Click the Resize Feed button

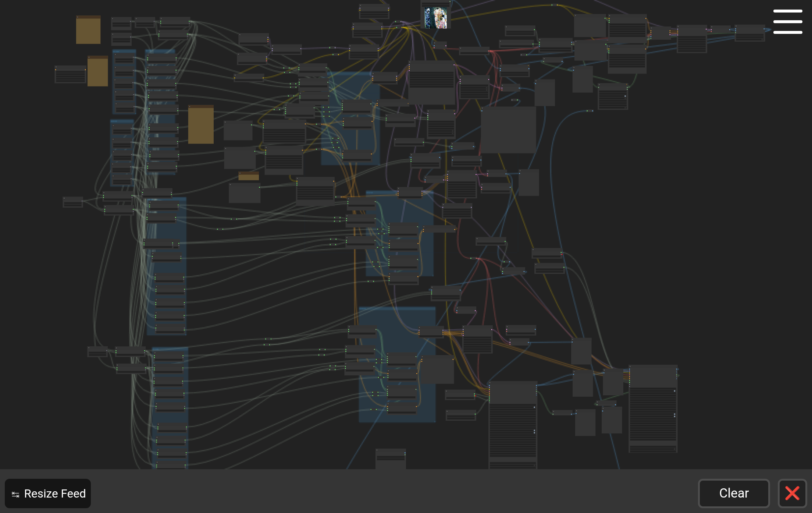point(48,493)
